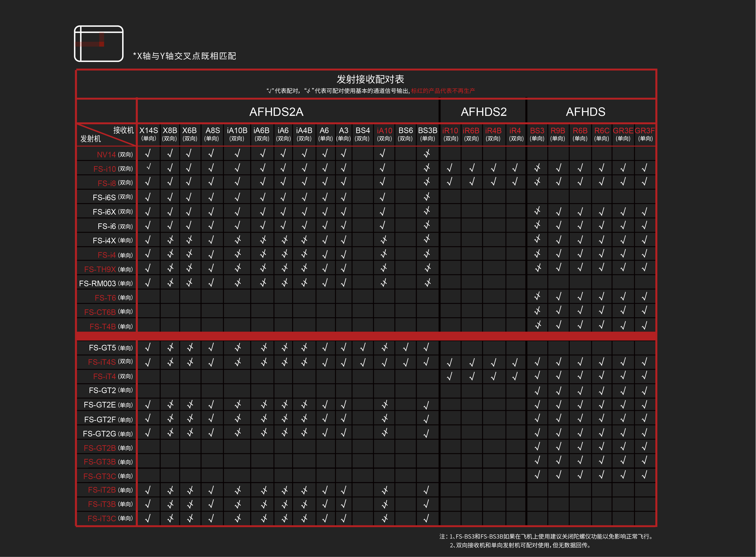Click the BS3 receiver column header
The height and width of the screenshot is (557, 756).
coord(537,134)
